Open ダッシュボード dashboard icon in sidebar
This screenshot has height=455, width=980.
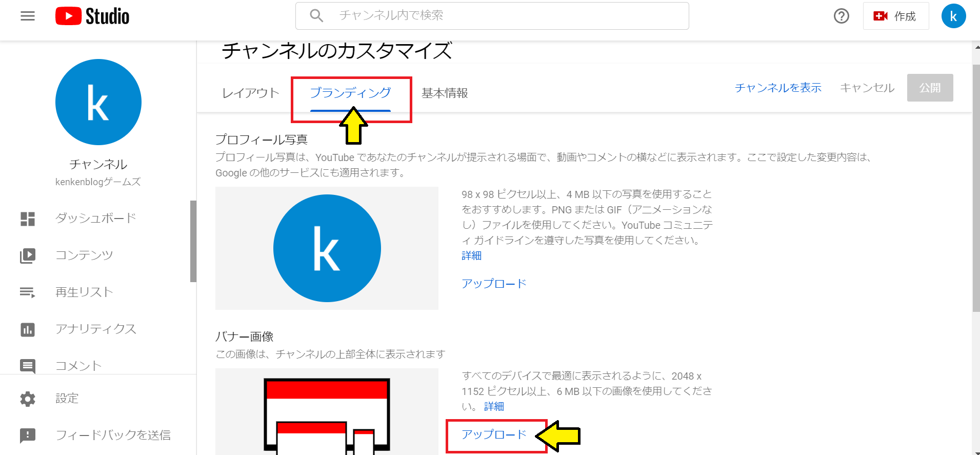pos(28,219)
